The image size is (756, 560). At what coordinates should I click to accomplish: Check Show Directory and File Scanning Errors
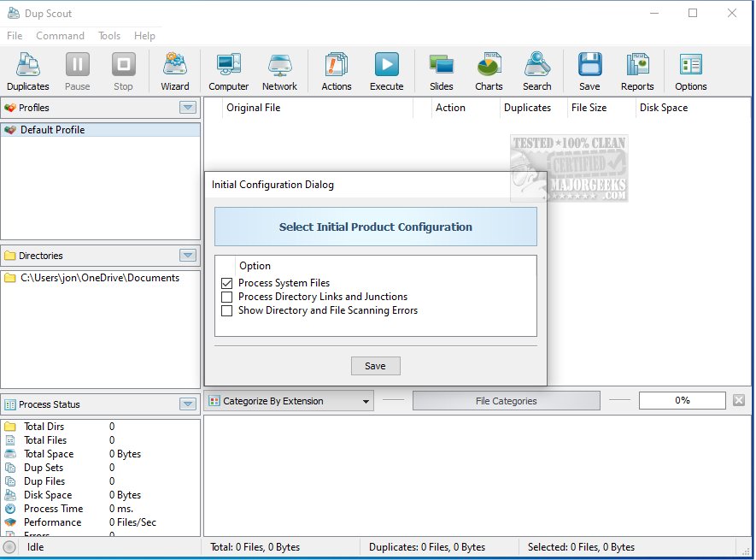pos(227,310)
